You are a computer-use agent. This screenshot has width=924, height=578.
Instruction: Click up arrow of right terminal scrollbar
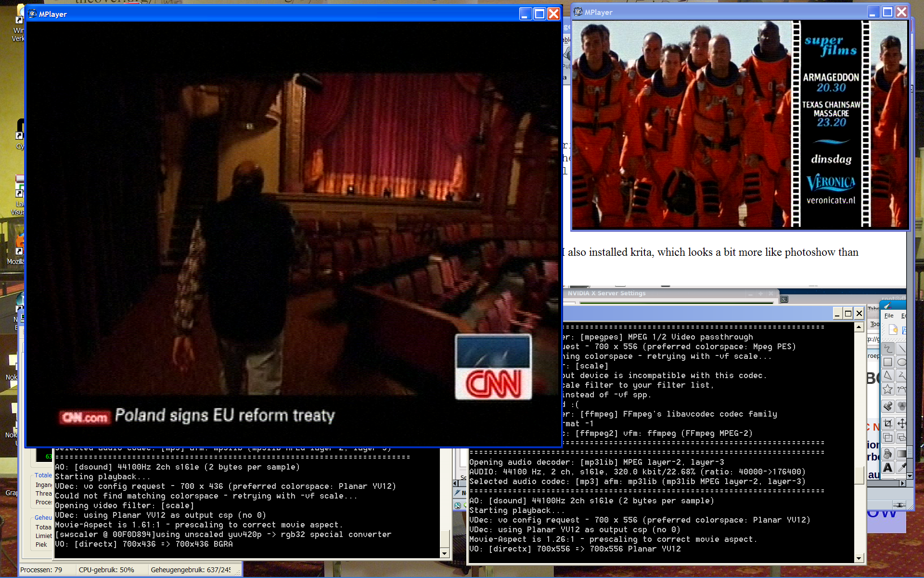pyautogui.click(x=859, y=327)
